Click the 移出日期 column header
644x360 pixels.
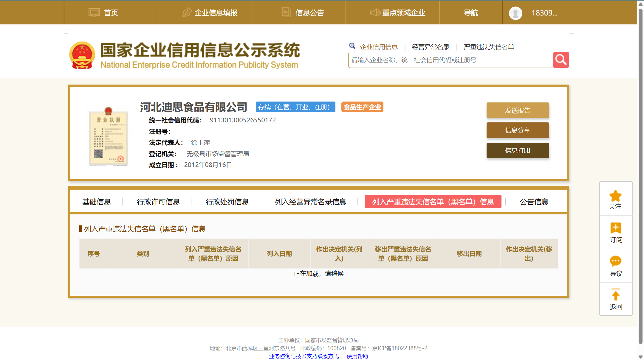[x=469, y=254]
